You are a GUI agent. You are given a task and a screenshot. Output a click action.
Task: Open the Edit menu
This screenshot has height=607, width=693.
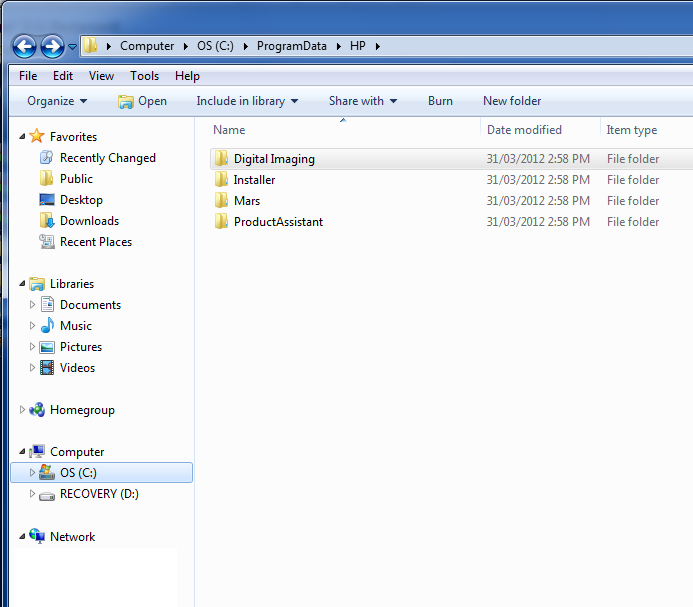point(63,76)
